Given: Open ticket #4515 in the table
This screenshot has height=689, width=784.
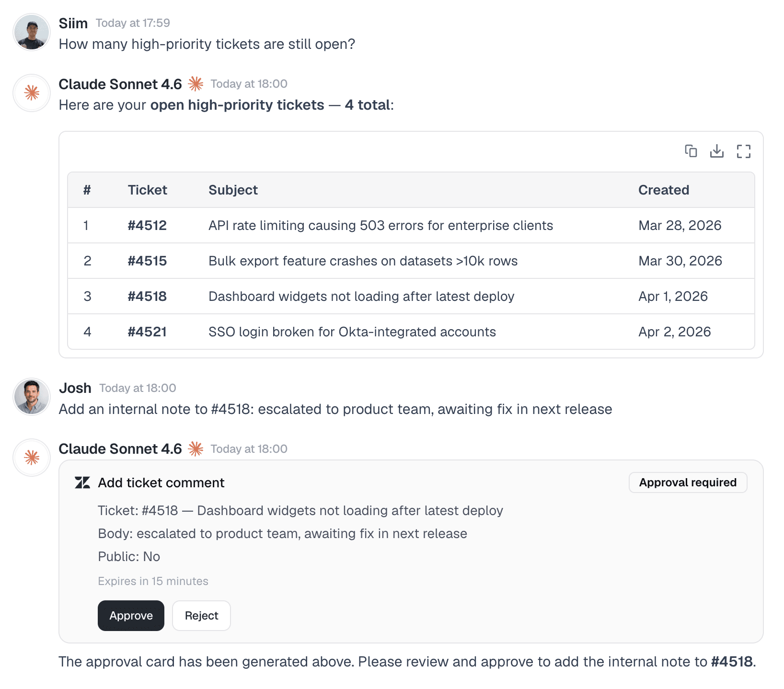Looking at the screenshot, I should point(147,261).
